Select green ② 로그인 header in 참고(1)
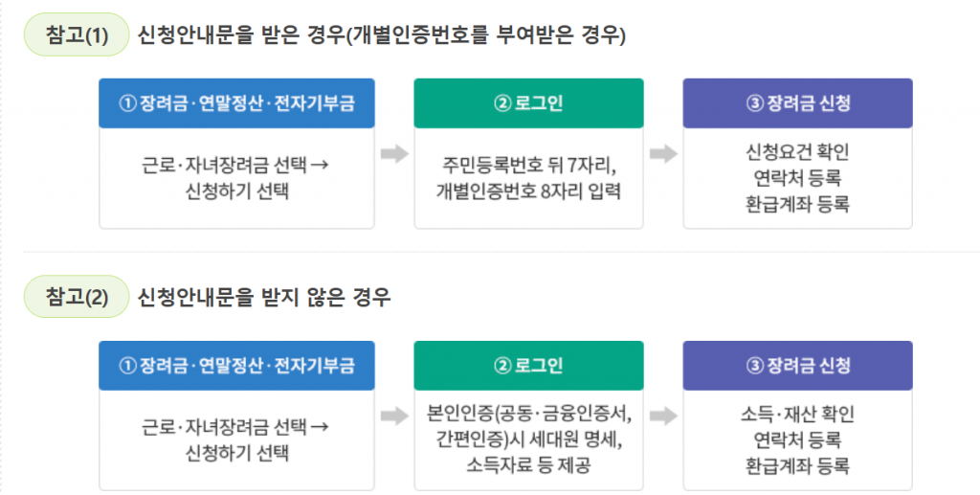Viewport: 980px width, 495px height. (x=528, y=103)
